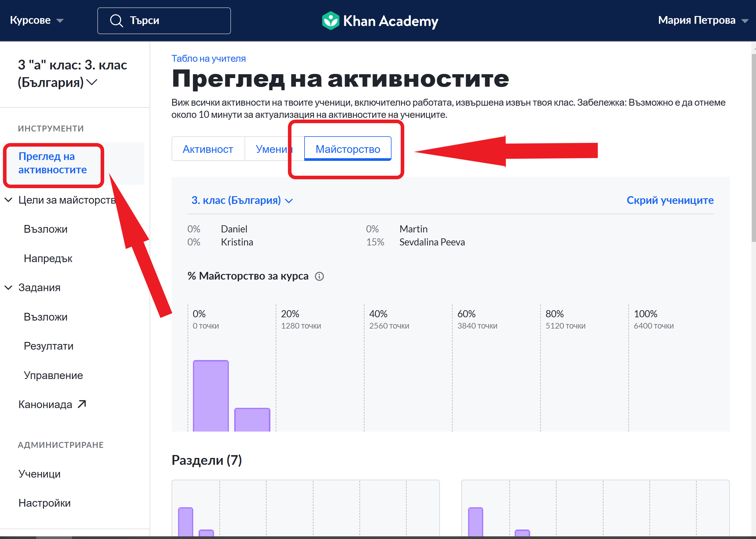Click the student name Martin
The width and height of the screenshot is (756, 539).
413,229
